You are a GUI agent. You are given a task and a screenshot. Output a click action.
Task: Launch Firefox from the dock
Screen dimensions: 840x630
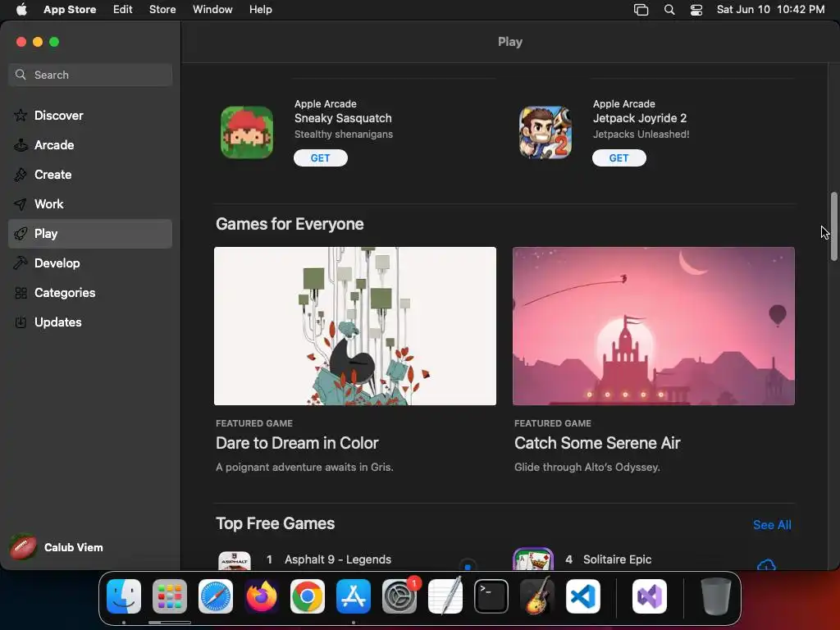pyautogui.click(x=262, y=596)
